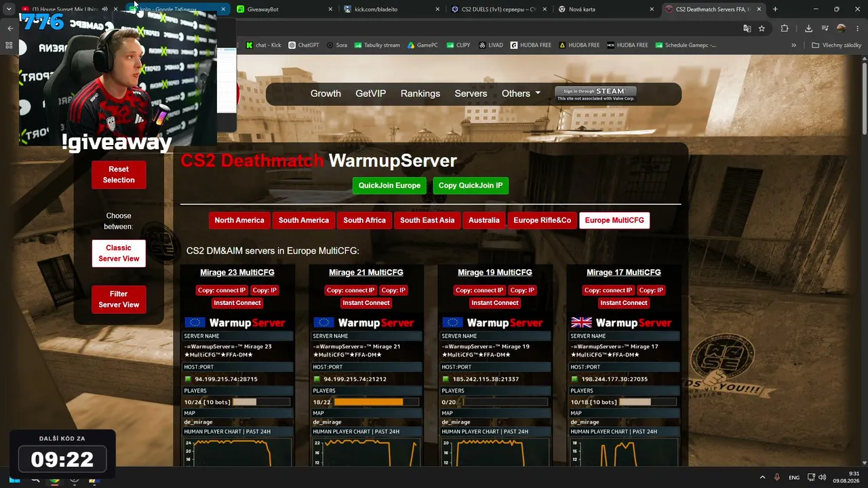Switch to Filter Server View

click(119, 300)
